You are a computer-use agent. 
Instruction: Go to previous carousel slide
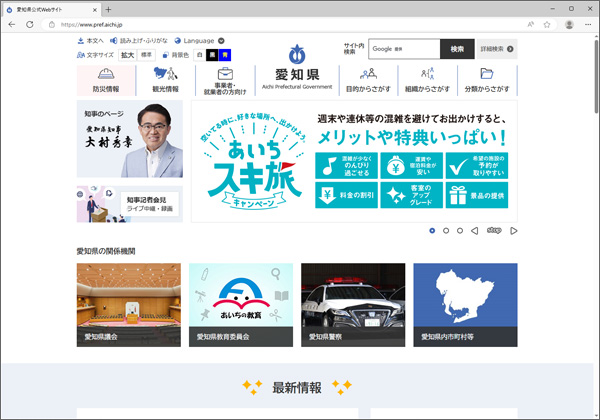pos(474,231)
